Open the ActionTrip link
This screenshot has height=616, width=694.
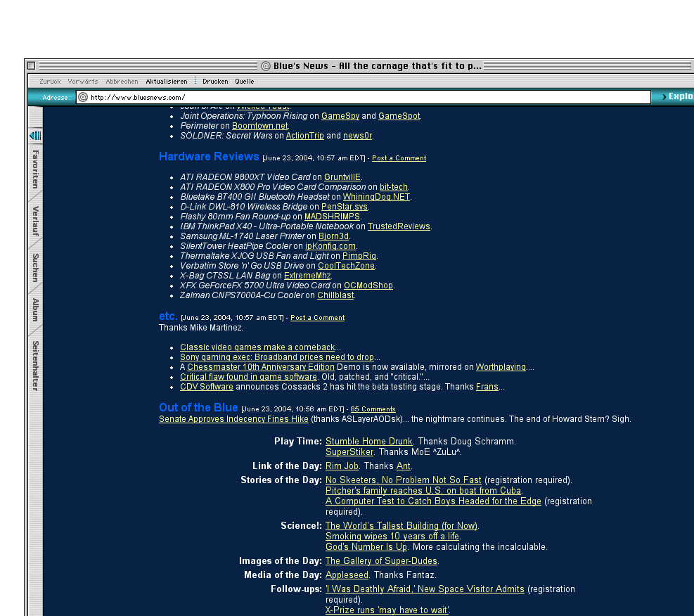click(x=305, y=136)
